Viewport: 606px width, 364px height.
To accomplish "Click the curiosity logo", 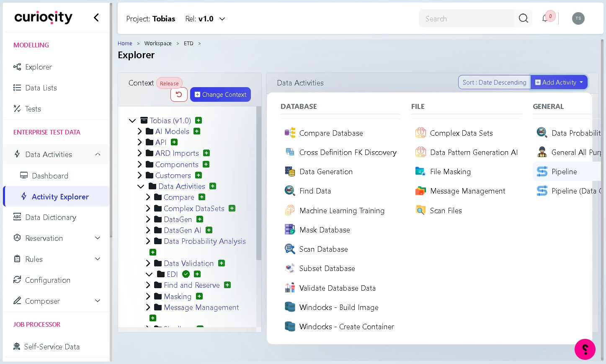I will pyautogui.click(x=44, y=17).
